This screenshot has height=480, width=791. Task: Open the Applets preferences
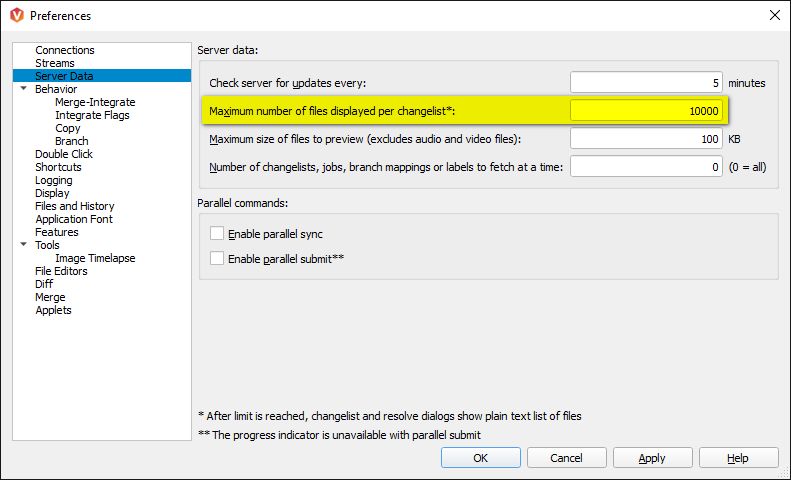pyautogui.click(x=53, y=311)
